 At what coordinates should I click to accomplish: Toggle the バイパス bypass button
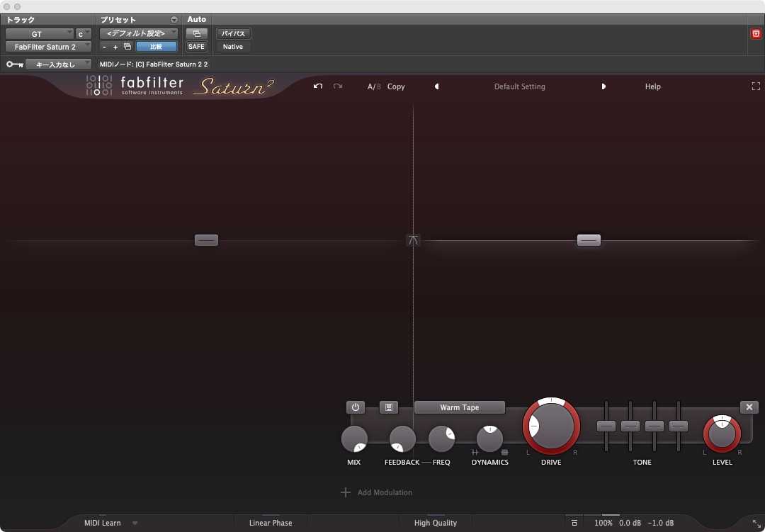[233, 34]
